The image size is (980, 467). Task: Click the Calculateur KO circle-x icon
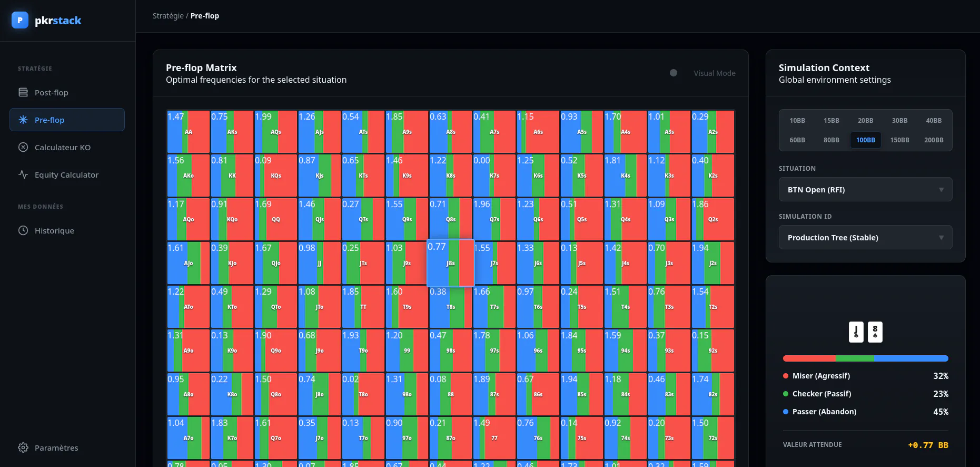point(23,147)
